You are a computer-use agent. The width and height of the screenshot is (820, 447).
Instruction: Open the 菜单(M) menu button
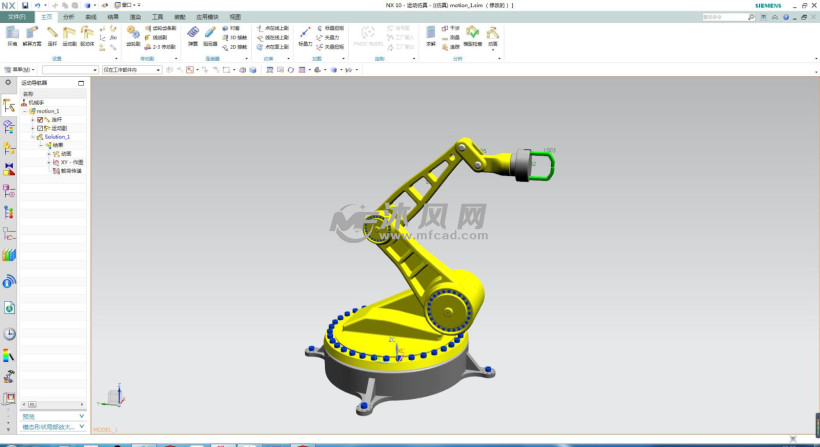(x=22, y=70)
